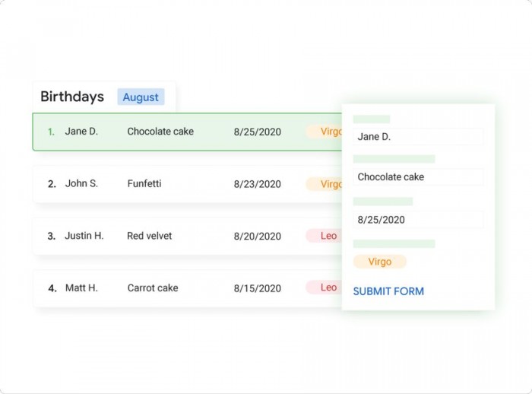Click the Red velvet cell
Screen dimensions: 532x394
pos(150,236)
